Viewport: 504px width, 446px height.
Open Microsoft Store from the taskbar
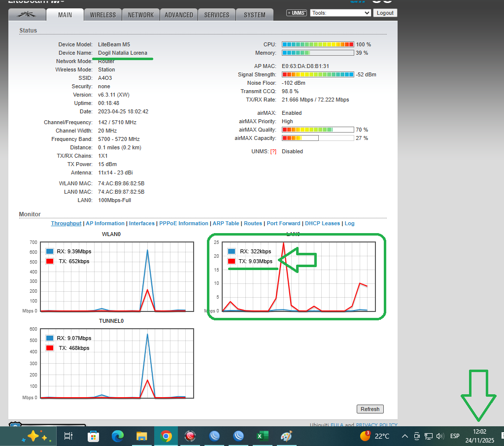(93, 436)
